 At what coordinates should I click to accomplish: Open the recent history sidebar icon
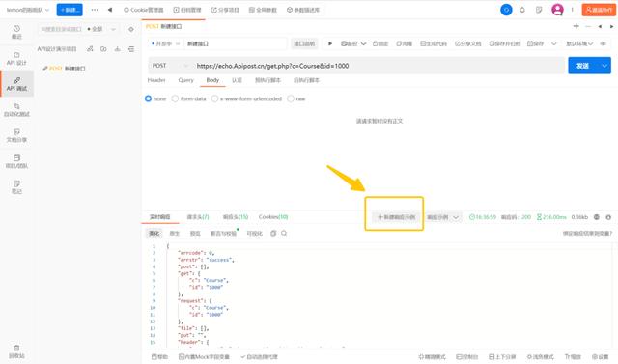[16, 32]
